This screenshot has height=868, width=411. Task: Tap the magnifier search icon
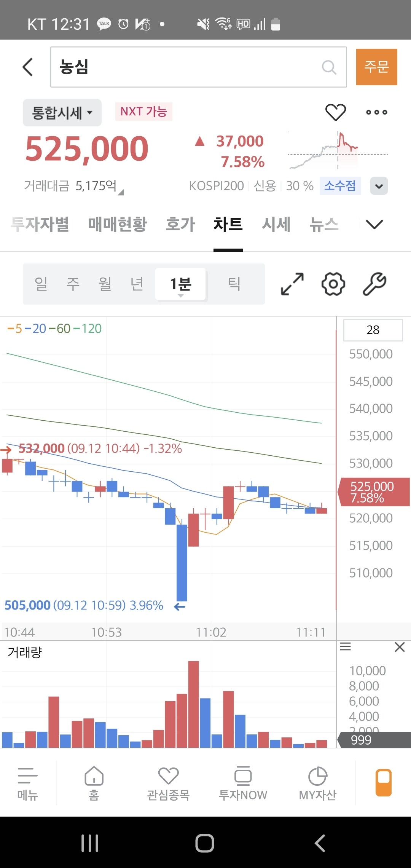(x=329, y=67)
